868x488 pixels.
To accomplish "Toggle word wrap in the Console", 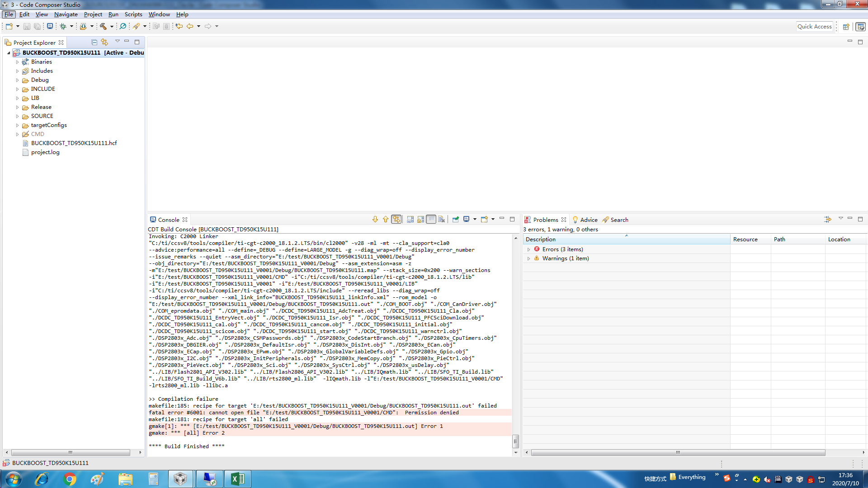I will coord(431,219).
